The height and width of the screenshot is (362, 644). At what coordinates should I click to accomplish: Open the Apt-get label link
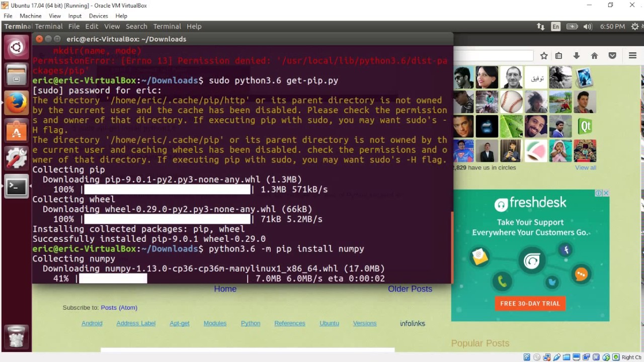tap(180, 323)
